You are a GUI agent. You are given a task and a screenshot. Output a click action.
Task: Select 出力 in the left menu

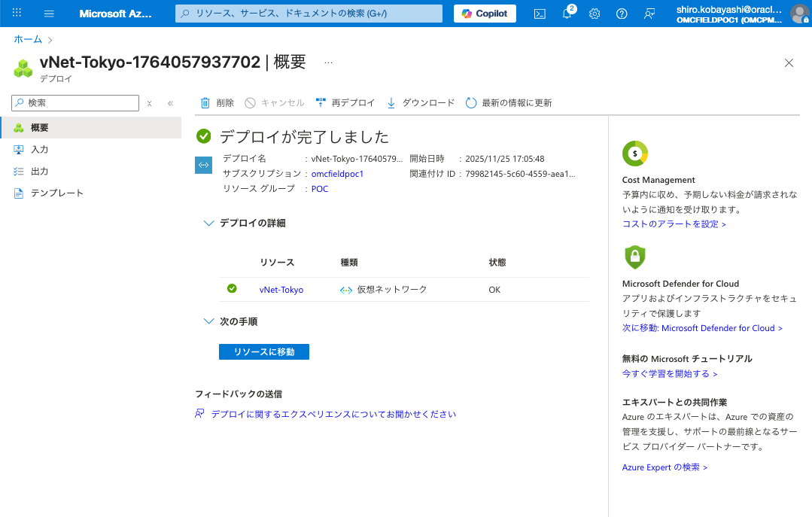[90, 171]
